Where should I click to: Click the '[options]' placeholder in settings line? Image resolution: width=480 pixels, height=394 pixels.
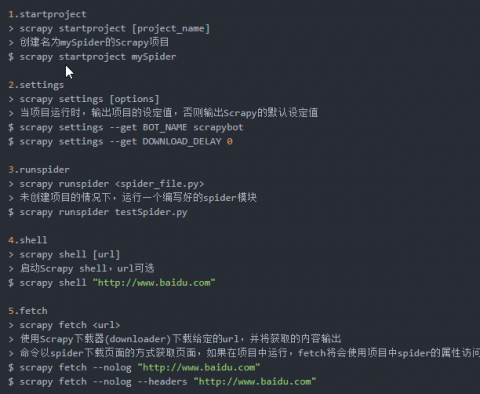(x=134, y=99)
